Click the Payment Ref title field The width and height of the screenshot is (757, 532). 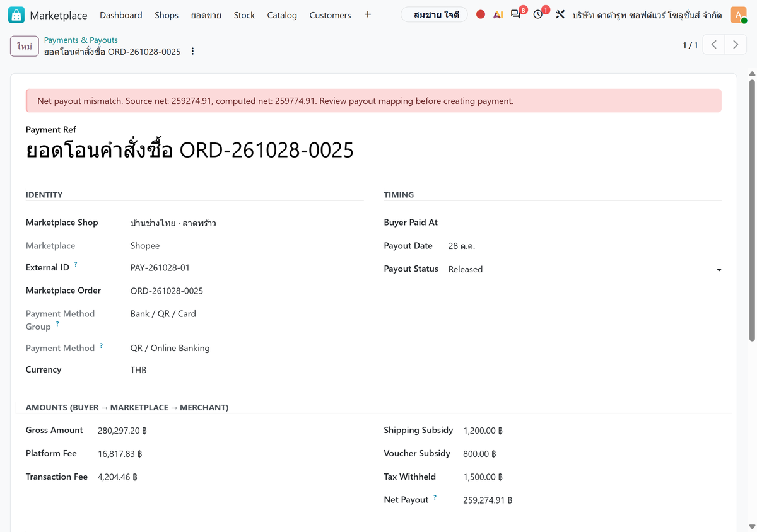[x=373, y=151]
